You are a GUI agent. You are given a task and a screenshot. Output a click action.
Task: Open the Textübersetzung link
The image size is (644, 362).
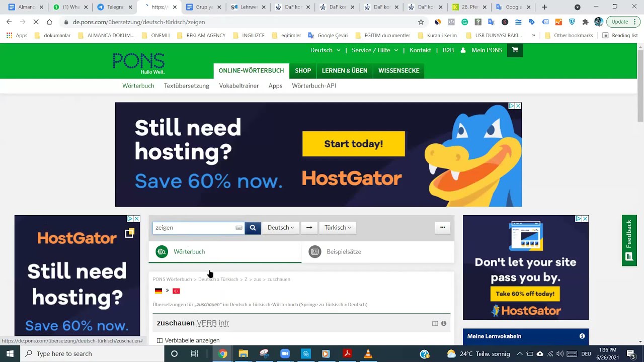point(187,86)
